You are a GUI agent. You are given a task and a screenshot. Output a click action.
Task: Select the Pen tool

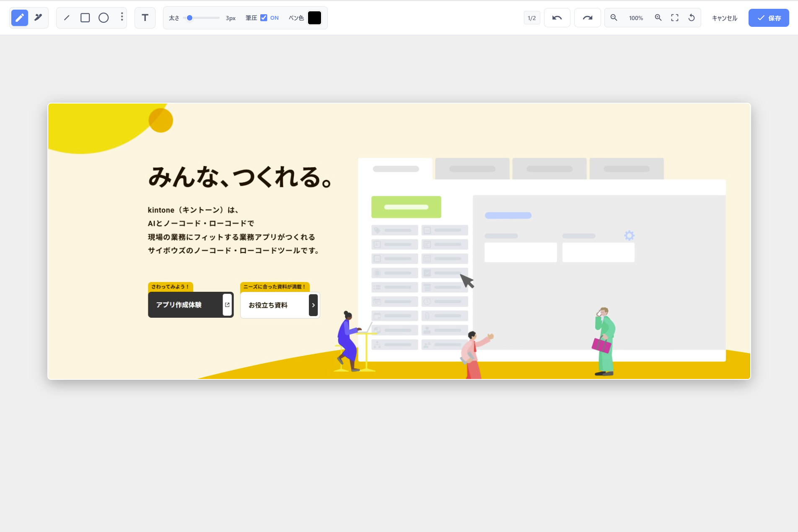coord(19,18)
